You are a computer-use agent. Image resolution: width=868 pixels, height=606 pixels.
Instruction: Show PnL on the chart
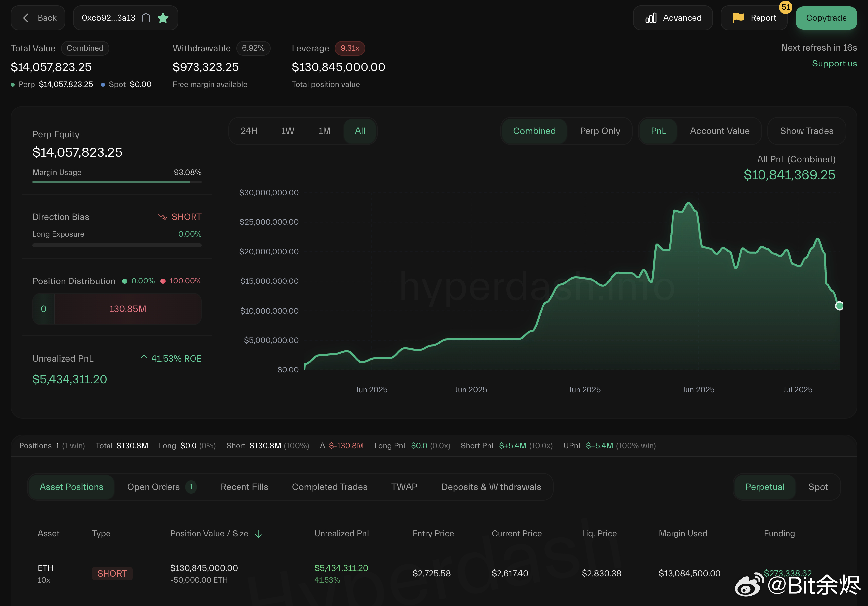[658, 131]
